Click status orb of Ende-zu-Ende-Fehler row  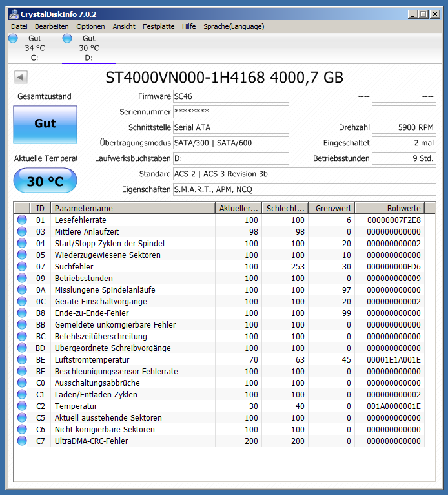click(22, 313)
